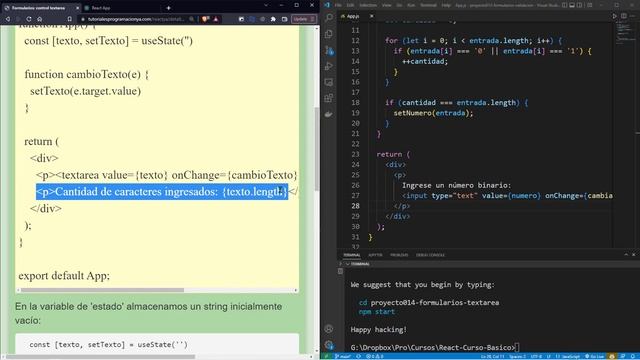Viewport: 640px width, 360px height.
Task: Run the code with editor play button
Action: point(615,16)
